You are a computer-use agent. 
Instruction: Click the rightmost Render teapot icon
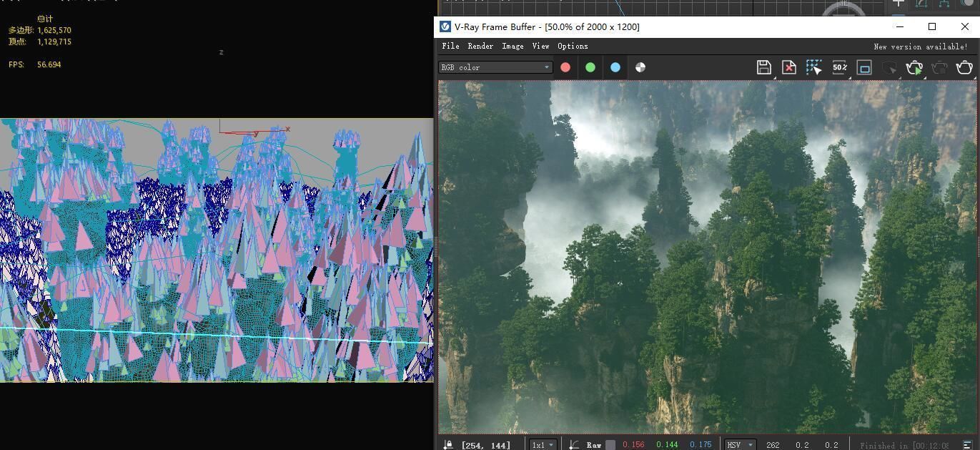click(x=964, y=67)
